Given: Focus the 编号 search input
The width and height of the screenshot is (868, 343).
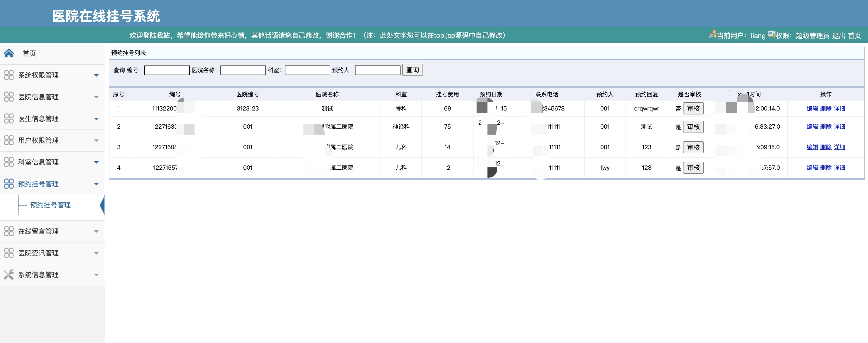Looking at the screenshot, I should click(x=167, y=70).
